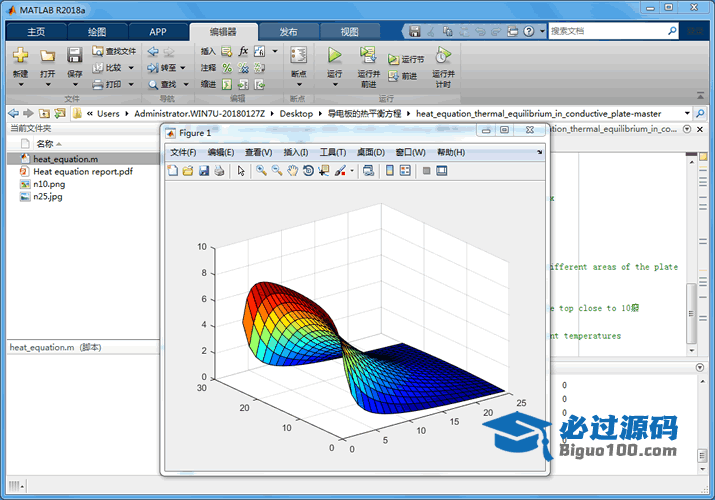715x500 pixels.
Task: Click the browse for folder icon
Action: (60, 113)
